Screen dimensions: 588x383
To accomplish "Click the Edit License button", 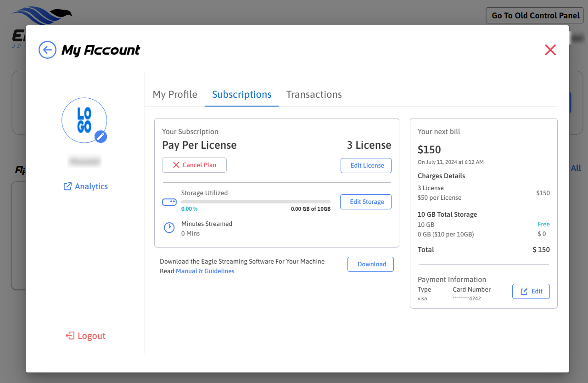I will pos(366,165).
